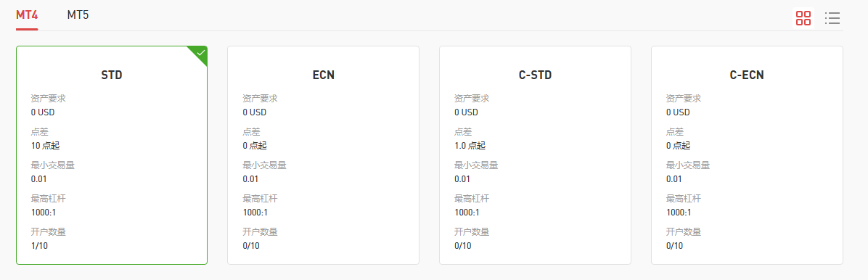Open the MT4 tab

click(x=27, y=15)
